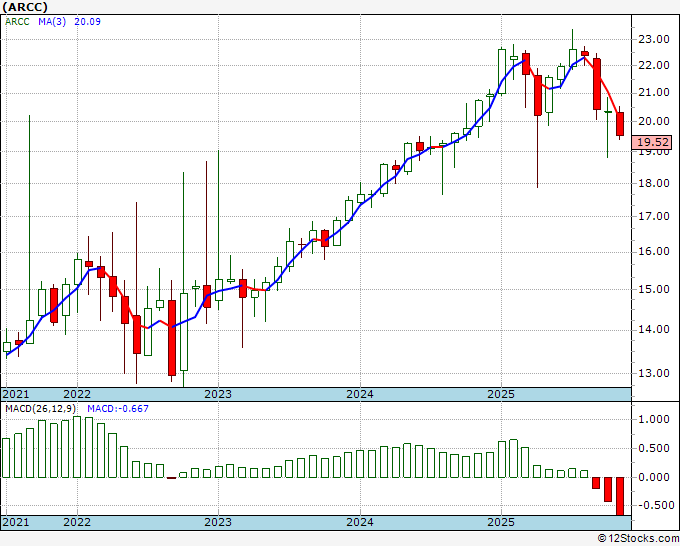Open the 12Stocks.com copyright link

coord(638,538)
